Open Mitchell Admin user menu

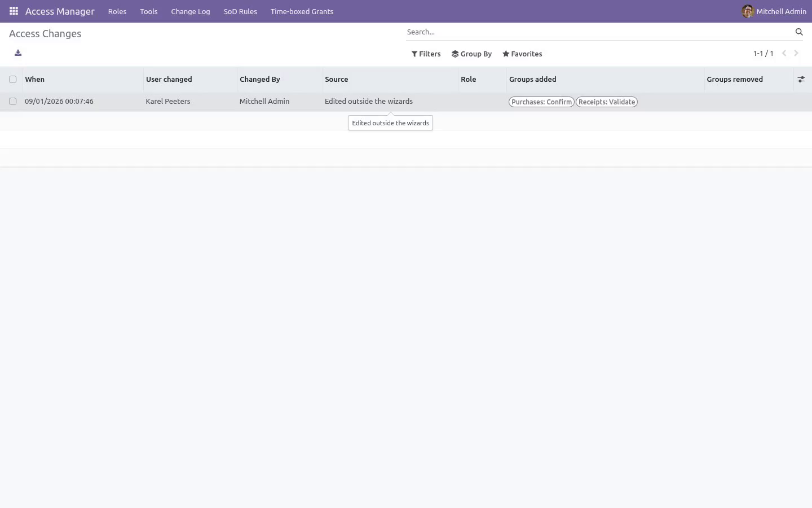(x=774, y=11)
